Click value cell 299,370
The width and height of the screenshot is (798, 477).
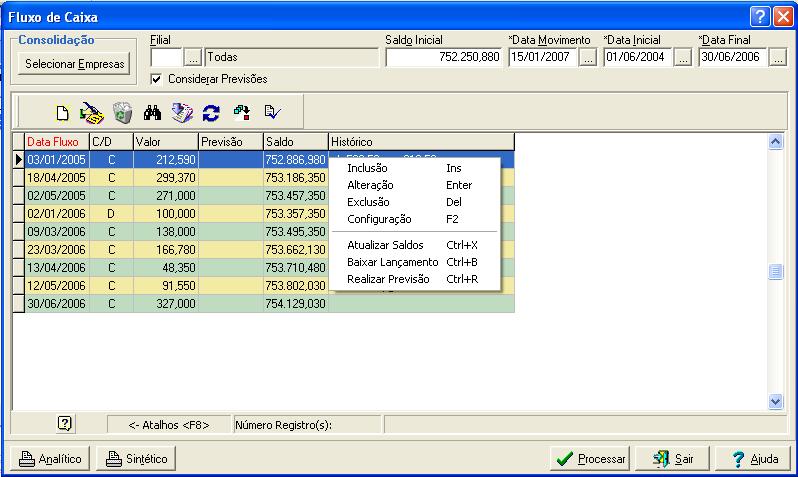coord(166,178)
